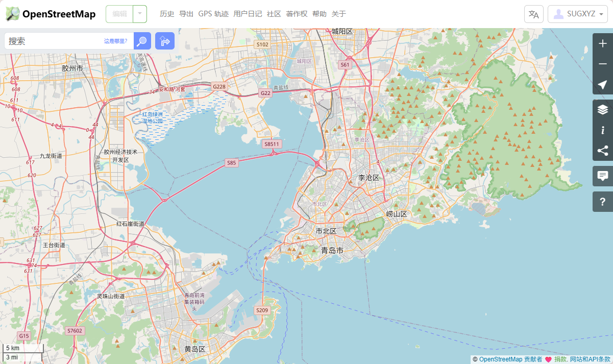Expand the edit dropdown arrow

pyautogui.click(x=140, y=14)
